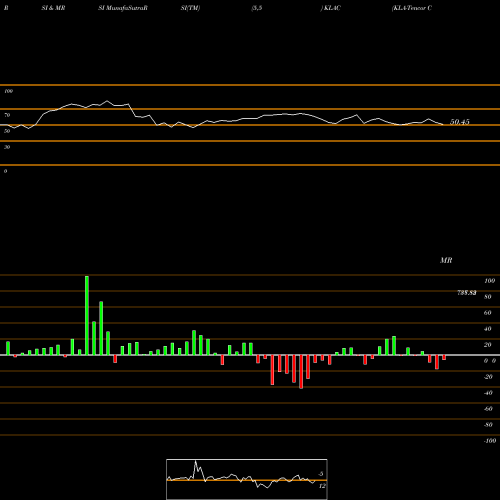Image resolution: width=500 pixels, height=500 pixels.
Task: Click the -5 value in the mini chart
Action: [x=320, y=474]
